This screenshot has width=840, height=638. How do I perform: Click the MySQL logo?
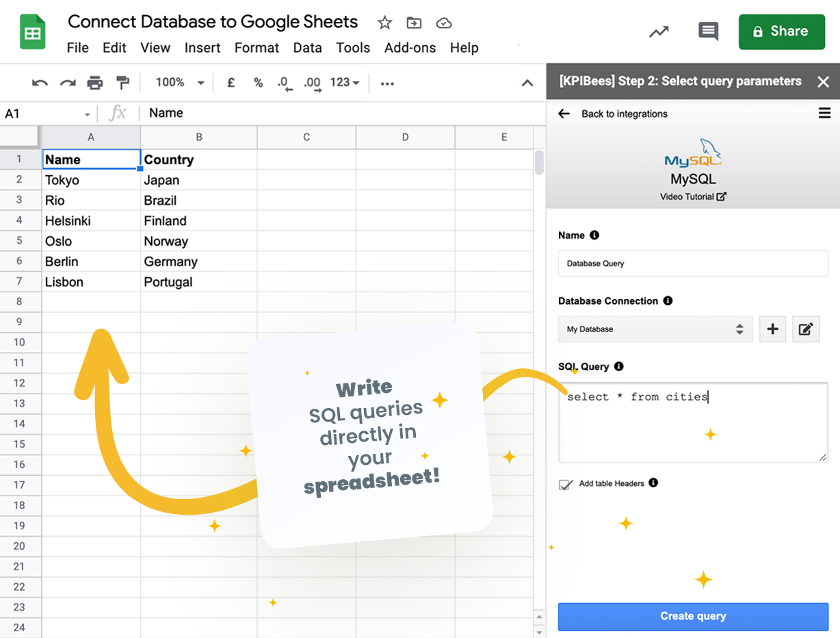[693, 153]
